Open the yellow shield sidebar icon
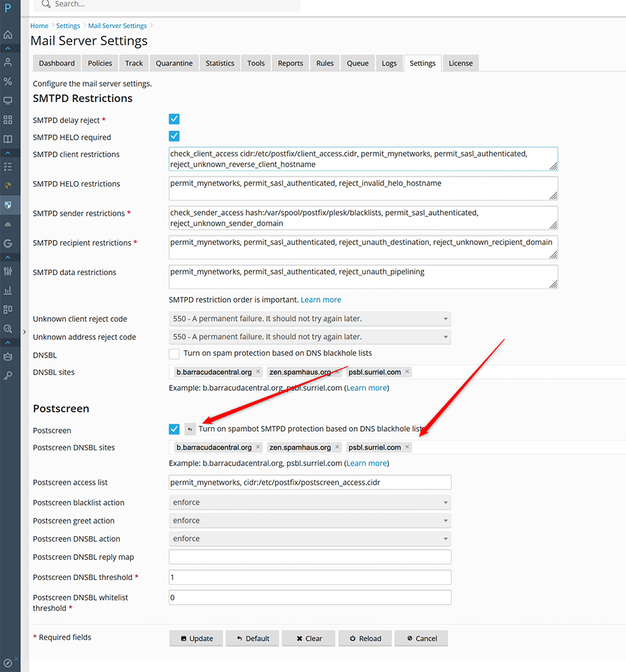626x672 pixels. (x=8, y=186)
